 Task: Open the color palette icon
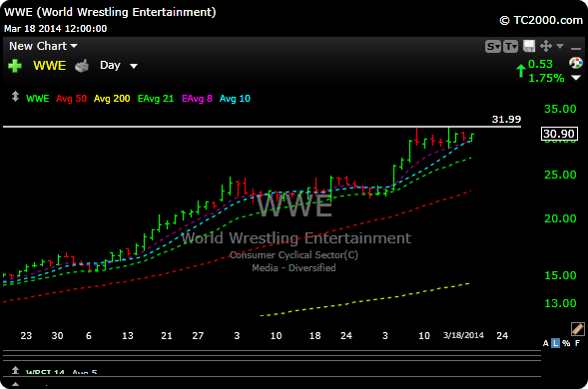[x=576, y=63]
